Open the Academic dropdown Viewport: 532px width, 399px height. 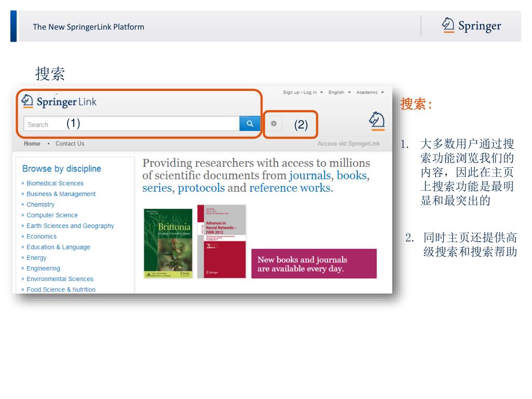tap(370, 92)
